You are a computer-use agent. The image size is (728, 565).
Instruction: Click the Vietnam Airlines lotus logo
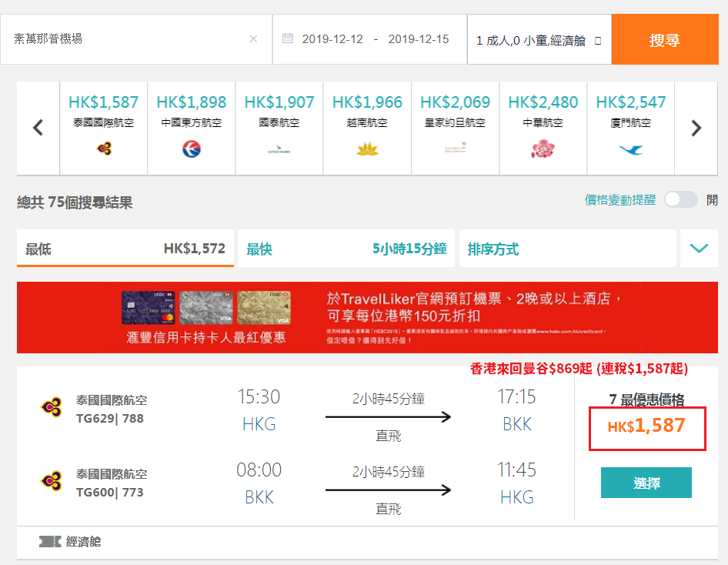[x=367, y=149]
